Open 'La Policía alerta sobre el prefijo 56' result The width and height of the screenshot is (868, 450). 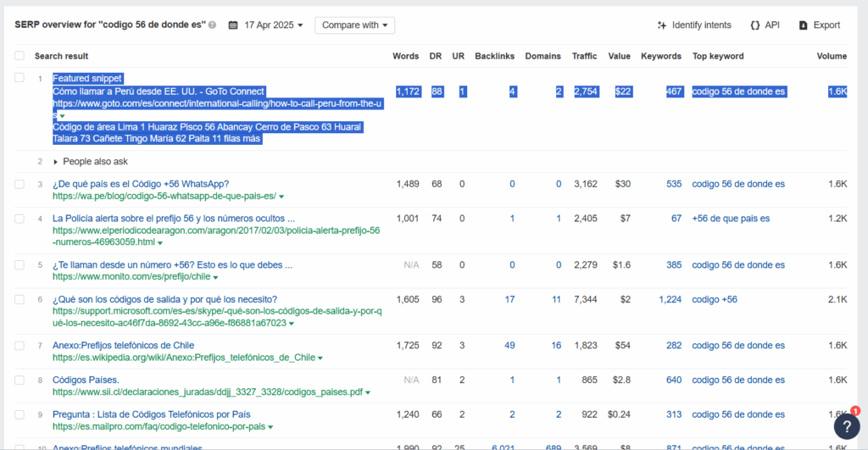[174, 218]
